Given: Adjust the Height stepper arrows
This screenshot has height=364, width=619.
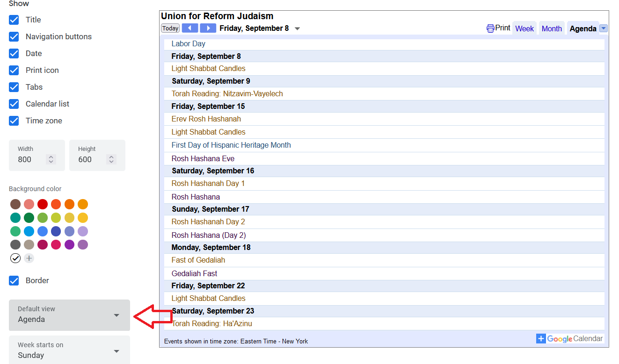Looking at the screenshot, I should tap(111, 159).
